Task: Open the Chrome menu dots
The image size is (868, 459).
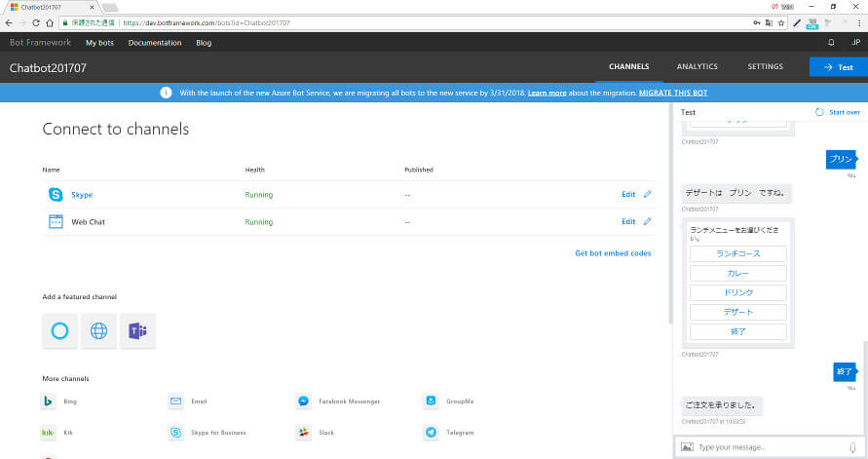Action: 859,22
